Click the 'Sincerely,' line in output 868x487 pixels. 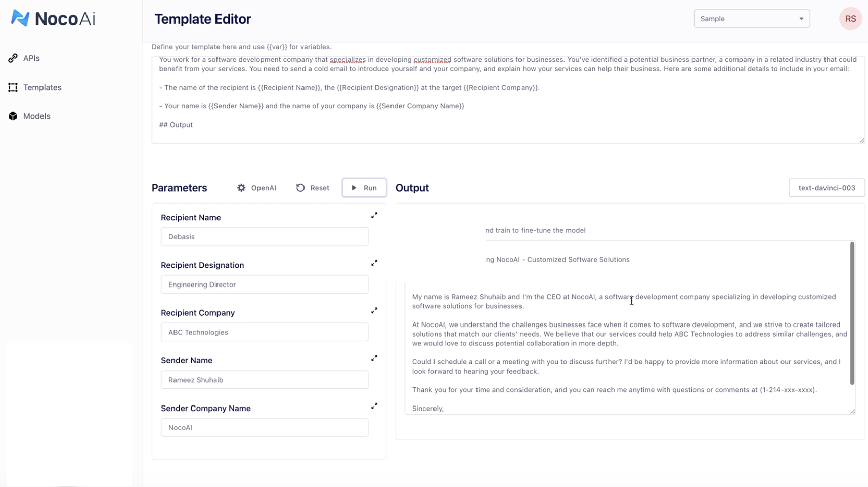[428, 408]
